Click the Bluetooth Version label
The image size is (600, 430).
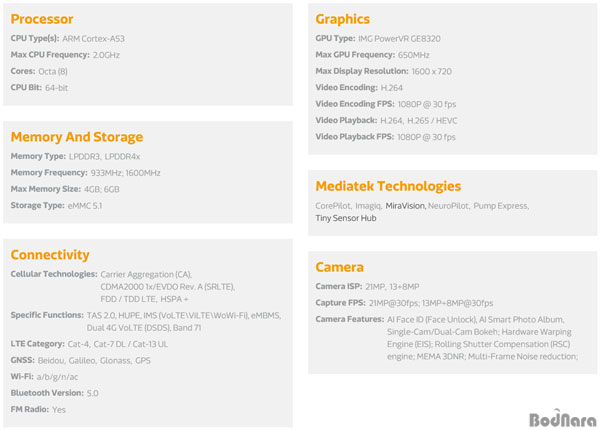47,393
